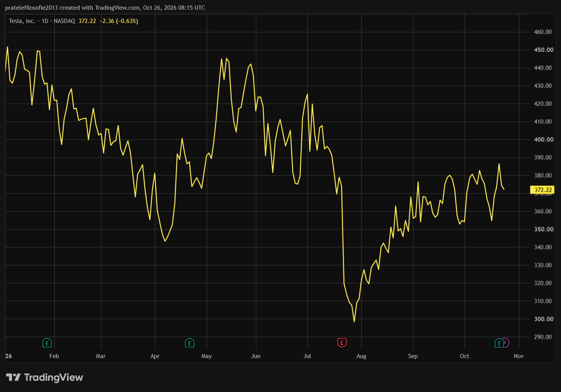Open the earnings marker near Feb

coord(47,343)
